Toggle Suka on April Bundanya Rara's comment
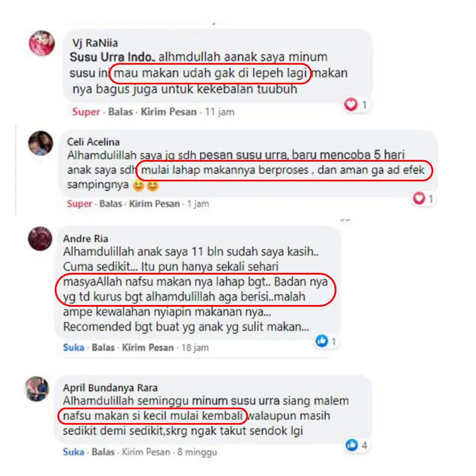Image resolution: width=476 pixels, height=476 pixels. (x=74, y=452)
